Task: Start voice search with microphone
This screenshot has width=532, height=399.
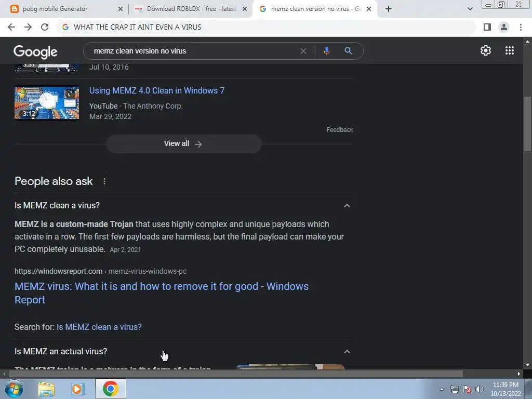Action: coord(326,51)
